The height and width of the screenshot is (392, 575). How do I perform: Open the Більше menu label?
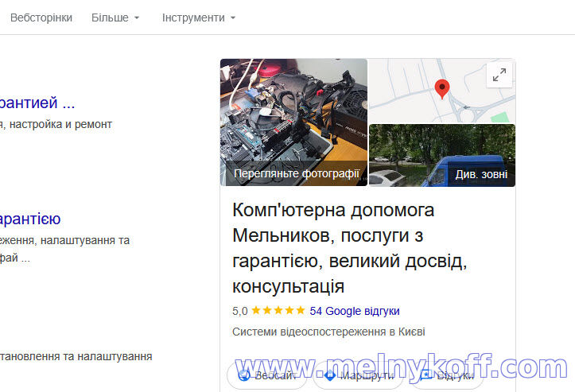(110, 17)
